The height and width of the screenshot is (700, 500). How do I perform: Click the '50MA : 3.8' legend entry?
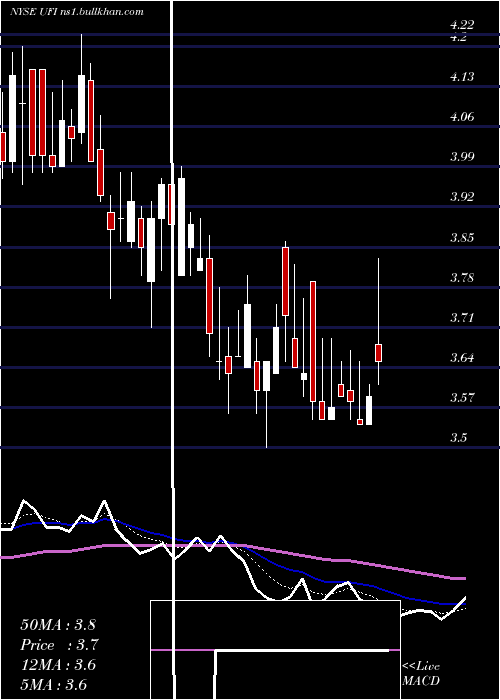pyautogui.click(x=58, y=624)
